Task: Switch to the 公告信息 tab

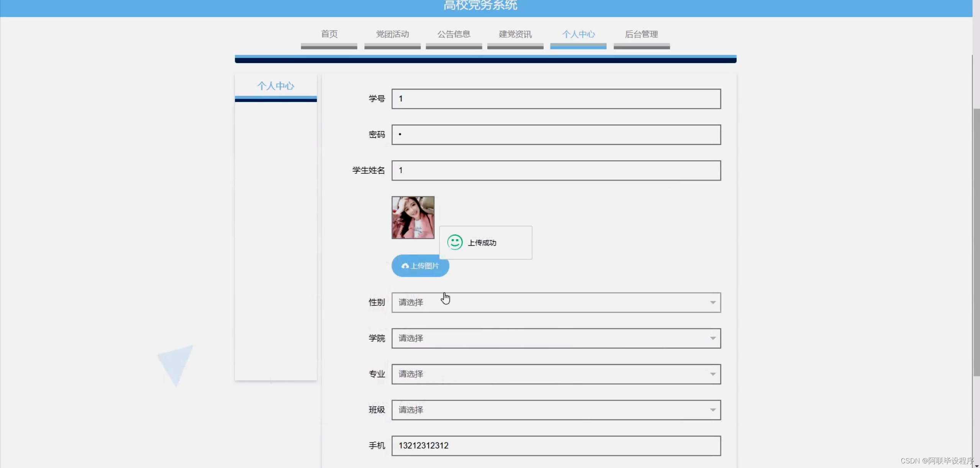Action: pos(454,34)
